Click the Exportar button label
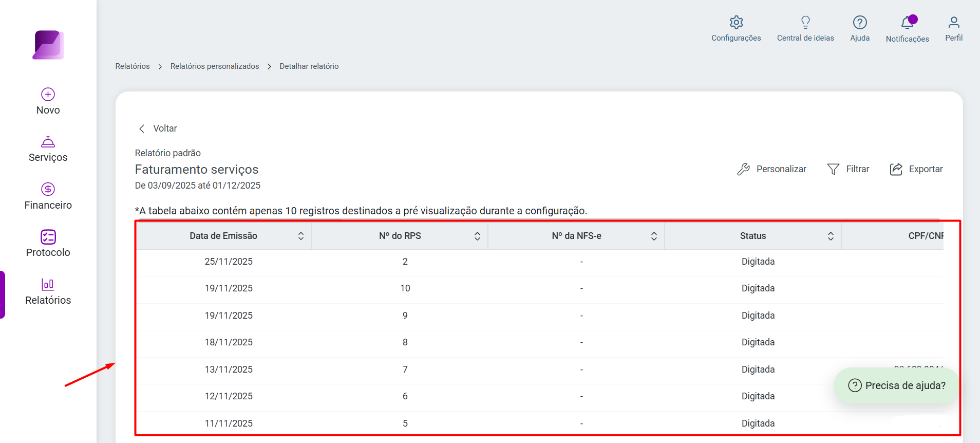 coord(926,169)
